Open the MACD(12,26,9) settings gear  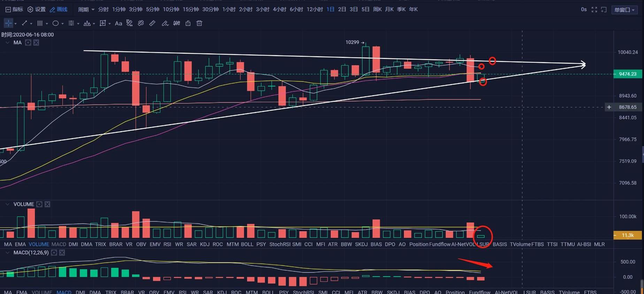click(x=54, y=252)
